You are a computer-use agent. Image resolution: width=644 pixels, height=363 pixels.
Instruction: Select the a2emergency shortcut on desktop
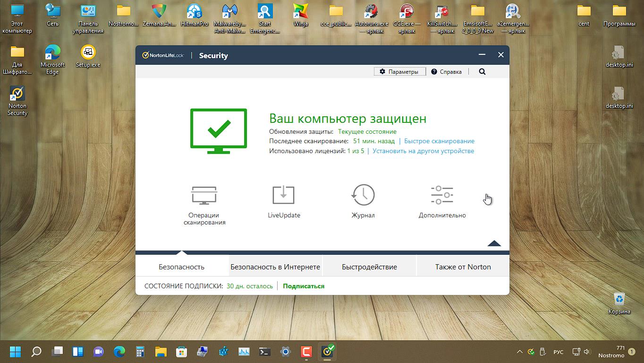coord(513,19)
